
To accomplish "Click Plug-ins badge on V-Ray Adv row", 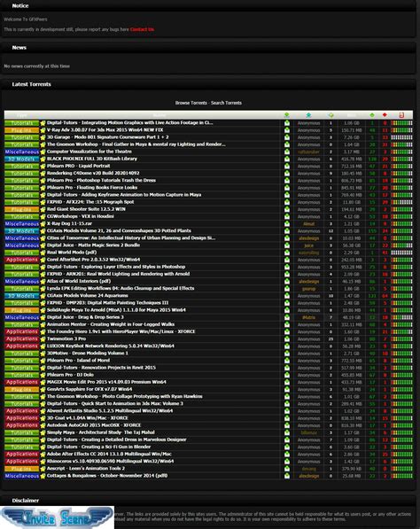I will click(x=21, y=130).
